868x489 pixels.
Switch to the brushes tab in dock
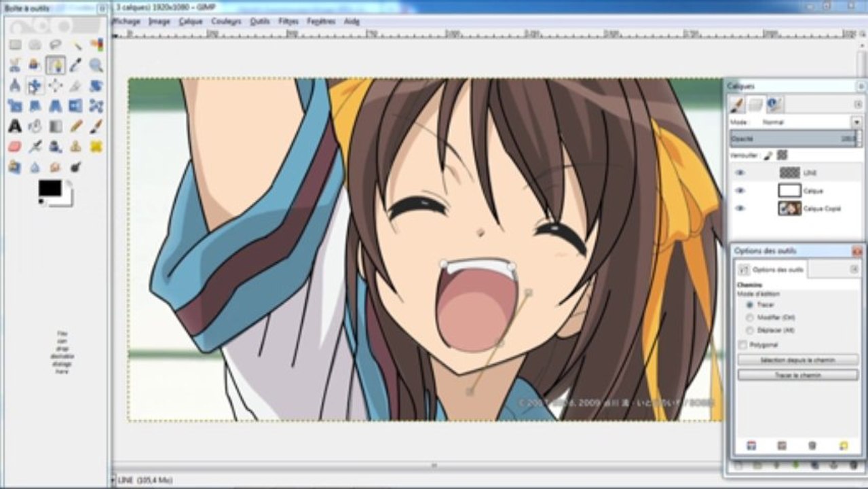737,104
